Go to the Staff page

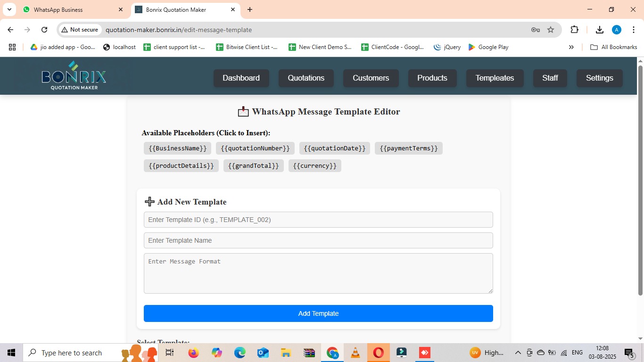pos(550,78)
